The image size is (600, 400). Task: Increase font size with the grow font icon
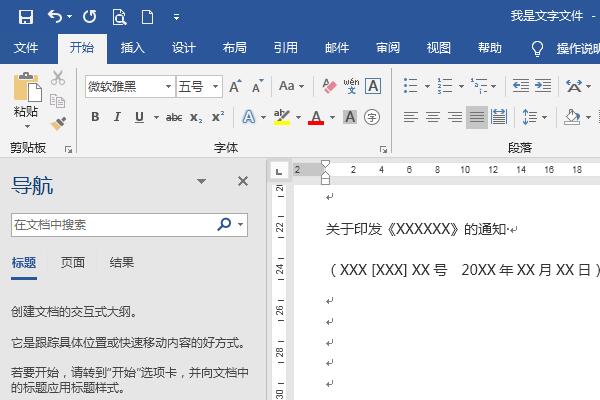pyautogui.click(x=235, y=86)
